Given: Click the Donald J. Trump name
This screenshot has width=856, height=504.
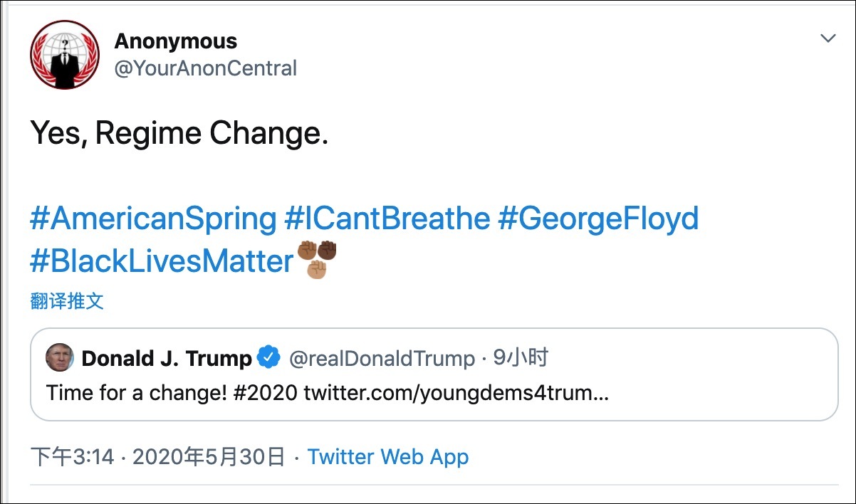Looking at the screenshot, I should [167, 358].
